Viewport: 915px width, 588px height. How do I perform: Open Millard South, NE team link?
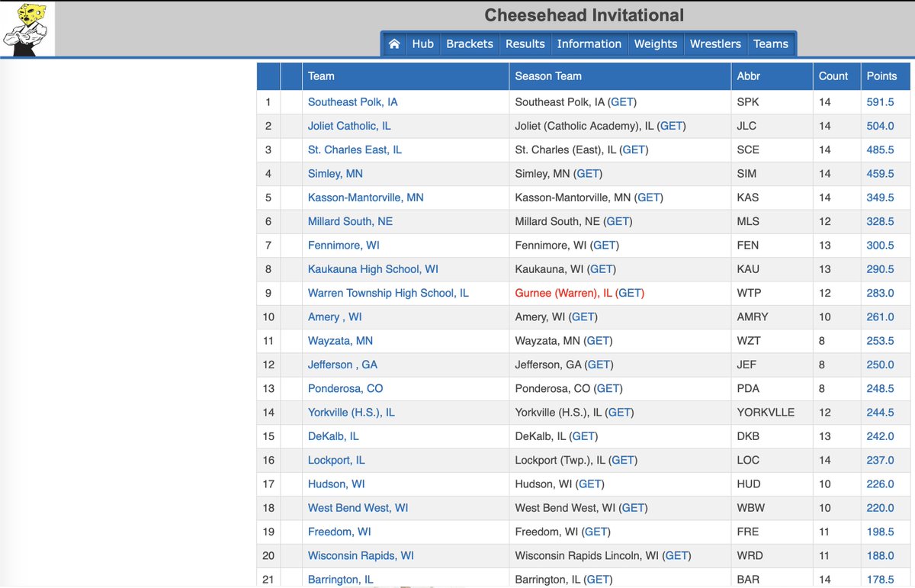coord(350,221)
